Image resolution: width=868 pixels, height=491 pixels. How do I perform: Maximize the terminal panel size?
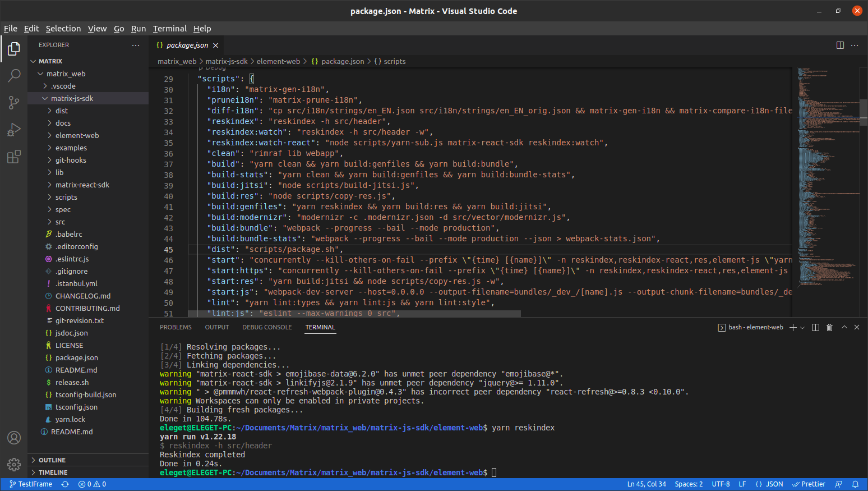[844, 328]
